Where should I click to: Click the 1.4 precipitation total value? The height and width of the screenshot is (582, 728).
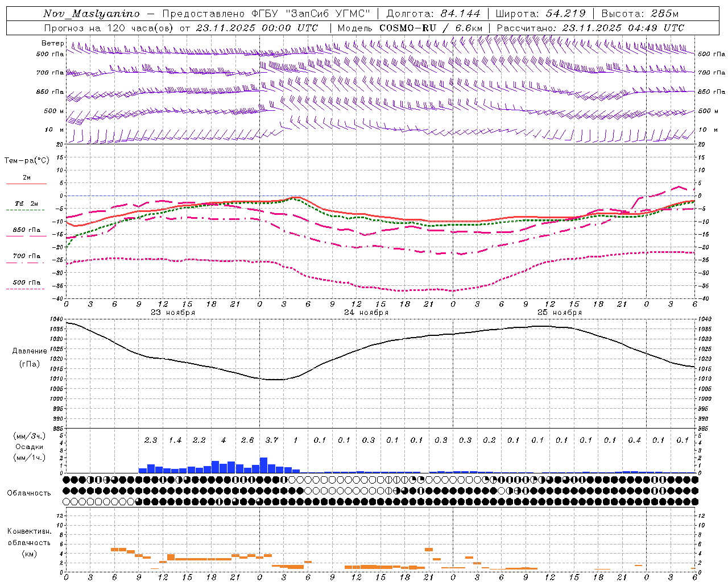coord(175,440)
